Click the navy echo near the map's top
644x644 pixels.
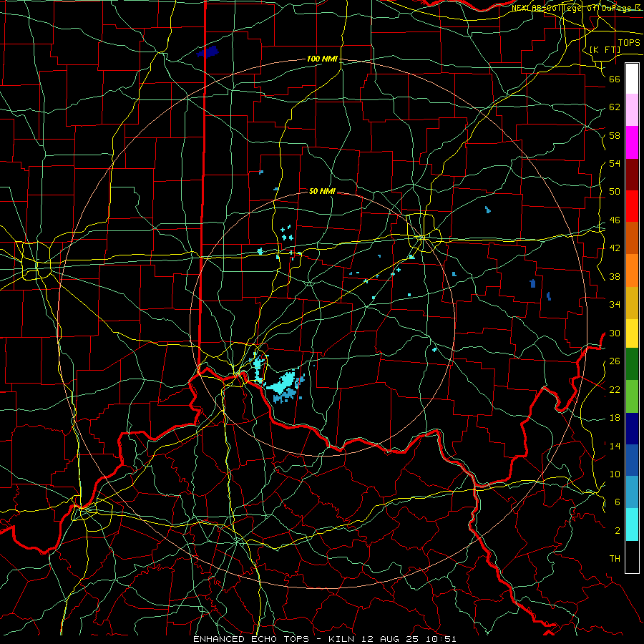pyautogui.click(x=208, y=52)
